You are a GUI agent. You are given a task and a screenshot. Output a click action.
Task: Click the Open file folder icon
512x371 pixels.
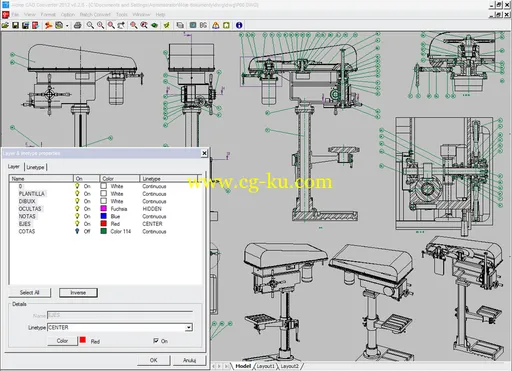pyautogui.click(x=5, y=25)
